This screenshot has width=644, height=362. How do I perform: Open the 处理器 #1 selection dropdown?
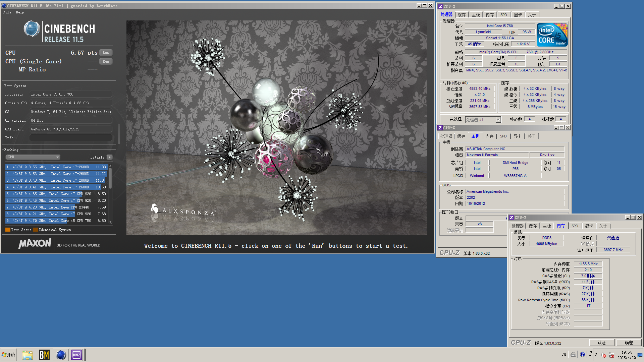pyautogui.click(x=483, y=120)
